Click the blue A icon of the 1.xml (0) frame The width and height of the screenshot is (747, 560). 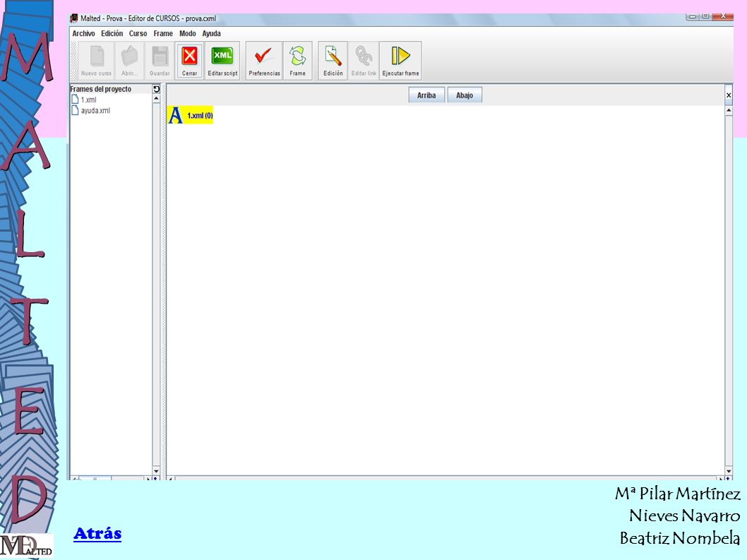coord(176,115)
